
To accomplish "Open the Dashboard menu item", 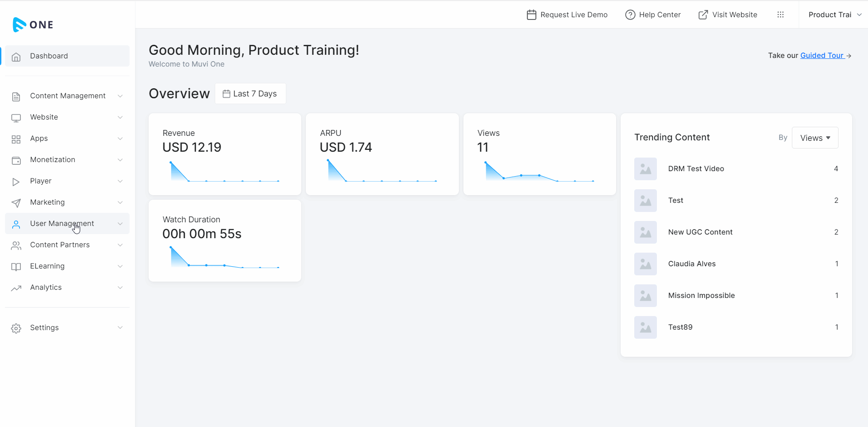I will tap(67, 56).
